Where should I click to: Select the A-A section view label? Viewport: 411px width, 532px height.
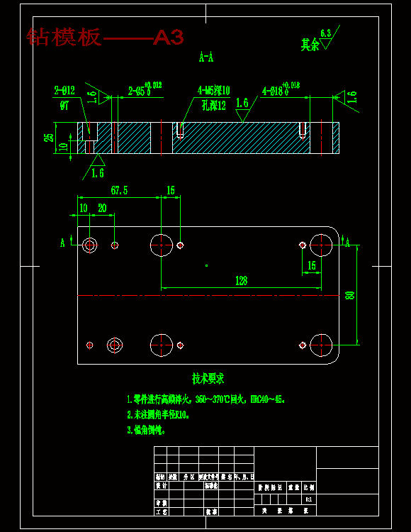pyautogui.click(x=206, y=57)
